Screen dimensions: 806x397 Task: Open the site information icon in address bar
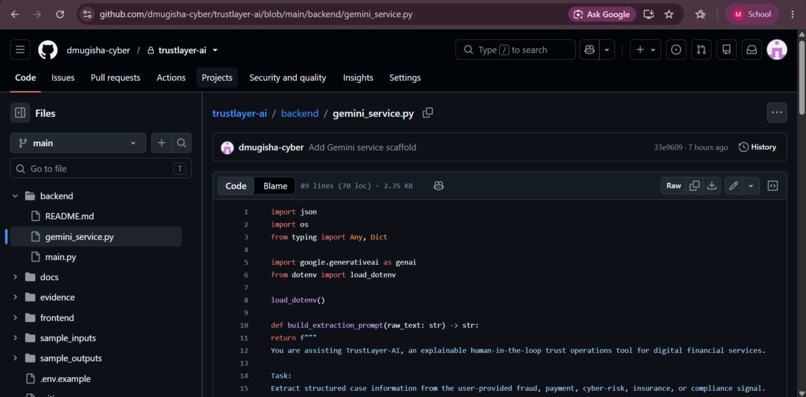87,14
